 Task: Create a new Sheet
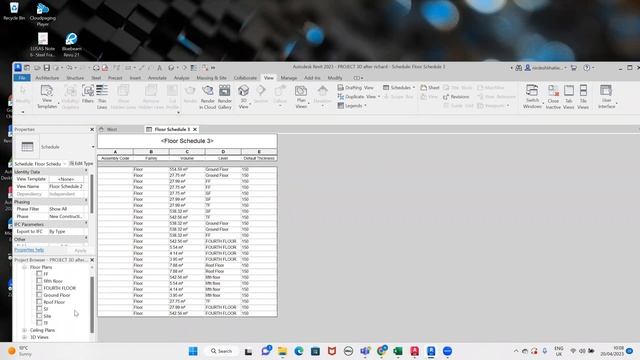pos(430,88)
